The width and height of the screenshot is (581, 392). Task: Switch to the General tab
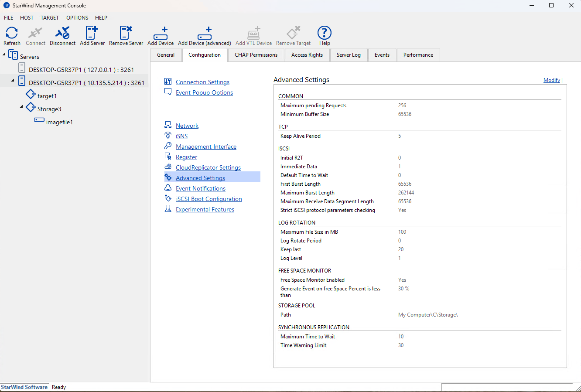[x=166, y=55]
